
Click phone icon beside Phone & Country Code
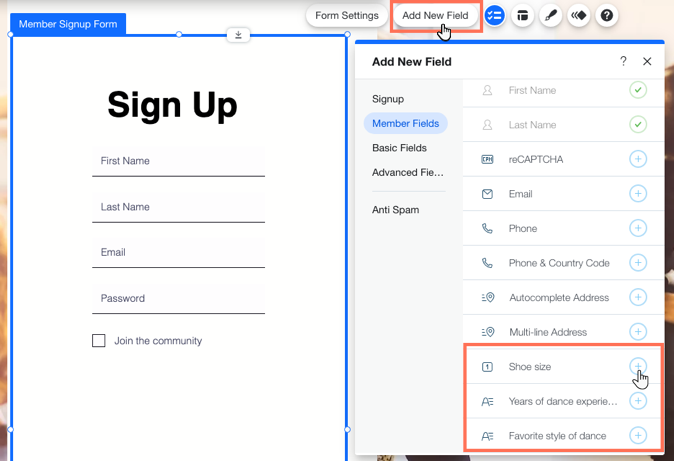point(487,263)
